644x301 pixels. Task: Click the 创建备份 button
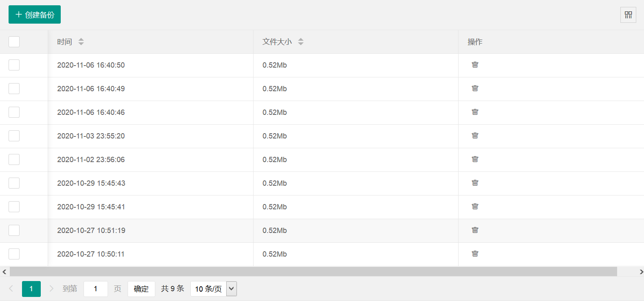click(35, 15)
